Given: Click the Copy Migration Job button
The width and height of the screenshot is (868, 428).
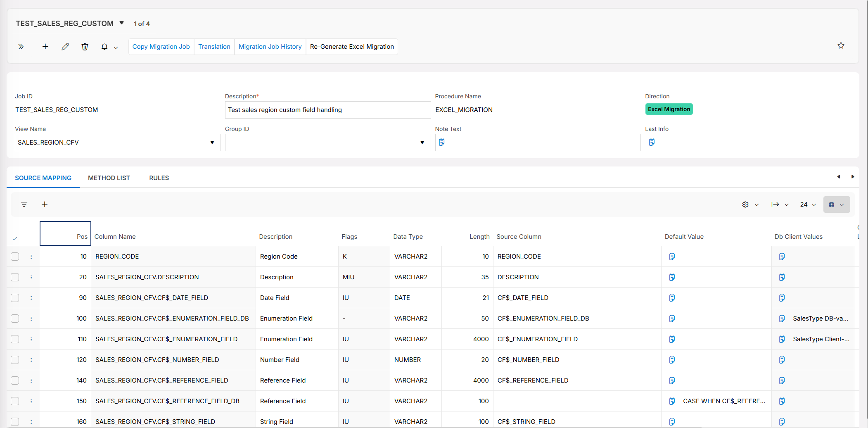Looking at the screenshot, I should pos(161,47).
